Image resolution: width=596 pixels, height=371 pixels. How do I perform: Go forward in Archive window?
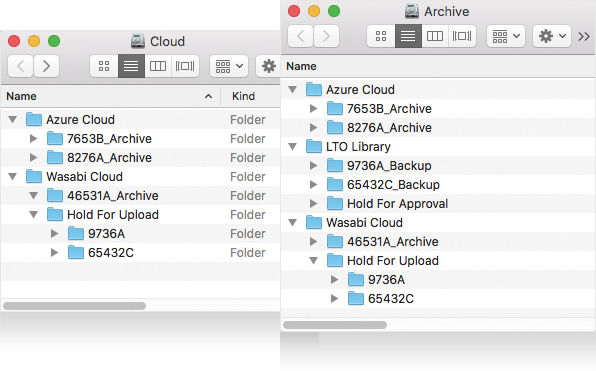326,36
